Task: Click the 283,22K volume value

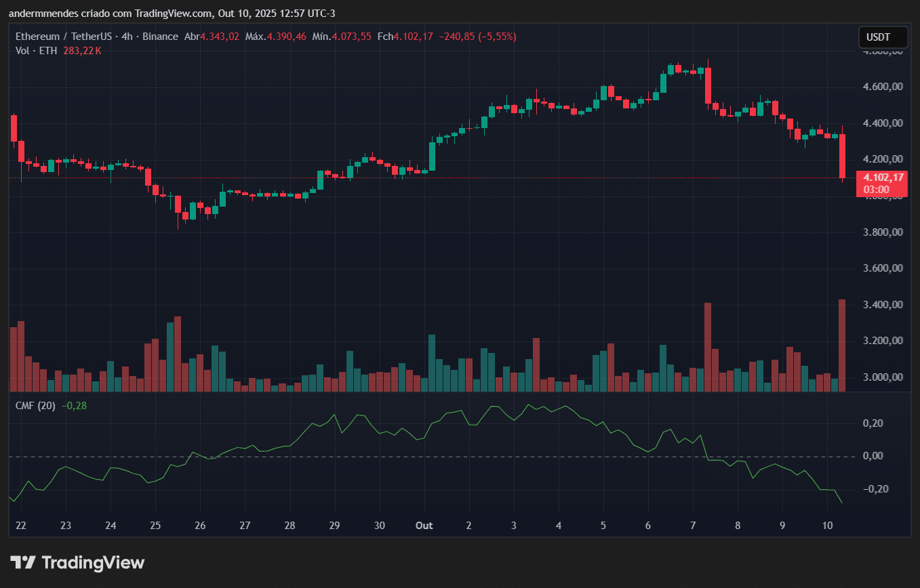Action: tap(82, 51)
